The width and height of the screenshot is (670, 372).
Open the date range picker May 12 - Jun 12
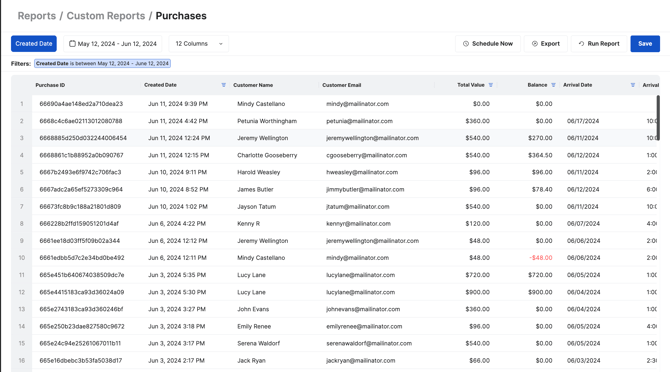coord(113,44)
